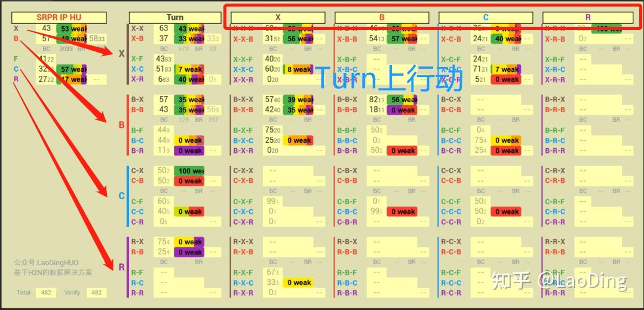Click the 7 weak badge in X-C row
Screen dimensions: 644x310
(189, 69)
